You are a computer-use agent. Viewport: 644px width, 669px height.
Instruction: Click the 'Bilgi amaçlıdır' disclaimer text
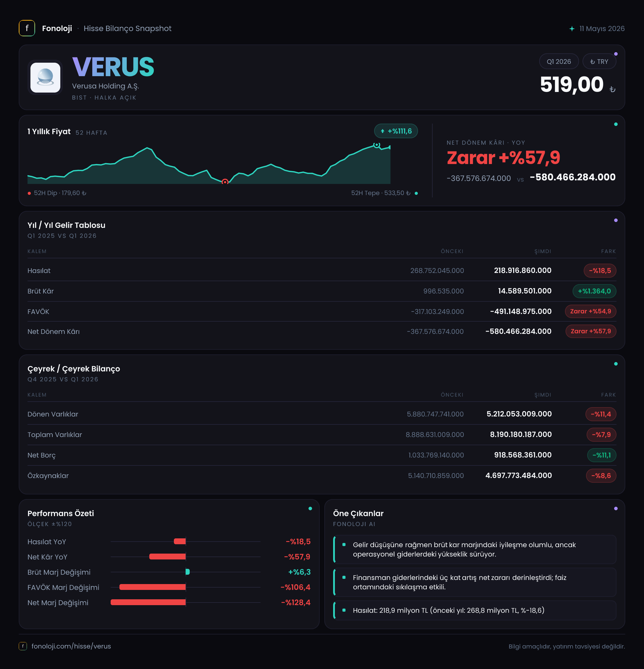pos(566,646)
